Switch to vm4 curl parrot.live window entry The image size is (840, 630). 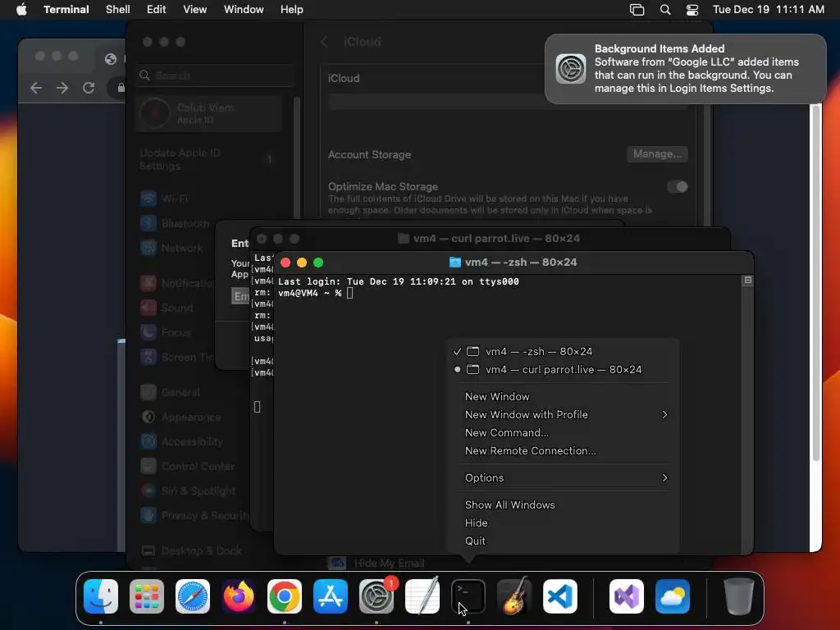[x=563, y=370]
